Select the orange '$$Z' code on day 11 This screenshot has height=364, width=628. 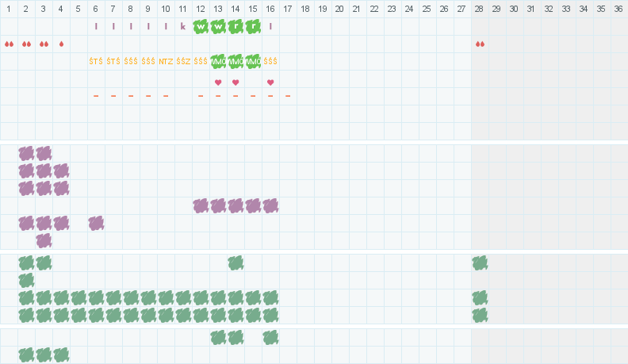[183, 61]
